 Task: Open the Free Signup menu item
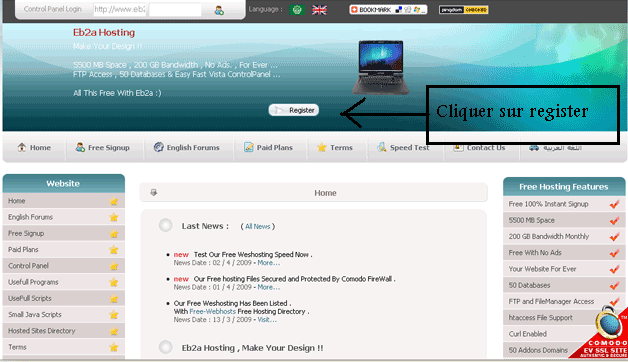click(x=103, y=147)
